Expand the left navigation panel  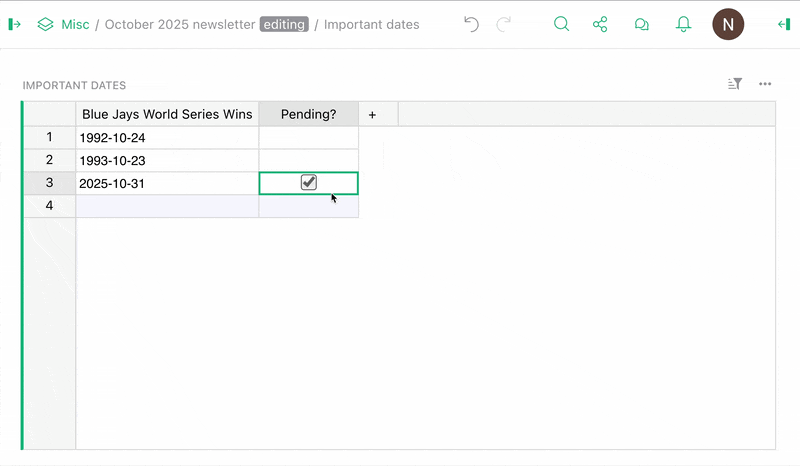click(x=15, y=24)
